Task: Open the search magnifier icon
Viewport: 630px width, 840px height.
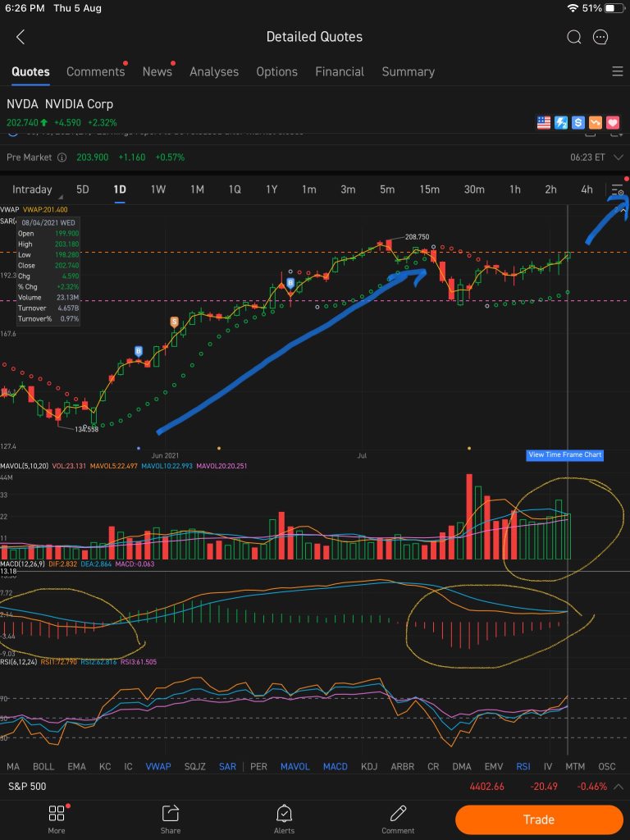Action: [x=573, y=37]
